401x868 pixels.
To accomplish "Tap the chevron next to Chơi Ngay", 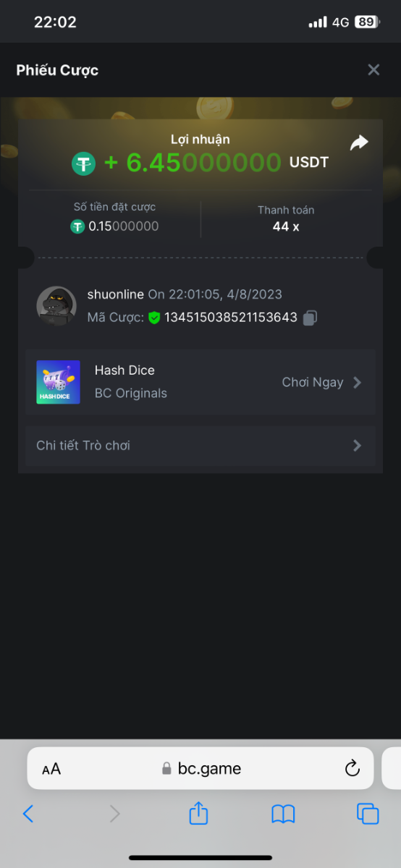I will [x=357, y=383].
